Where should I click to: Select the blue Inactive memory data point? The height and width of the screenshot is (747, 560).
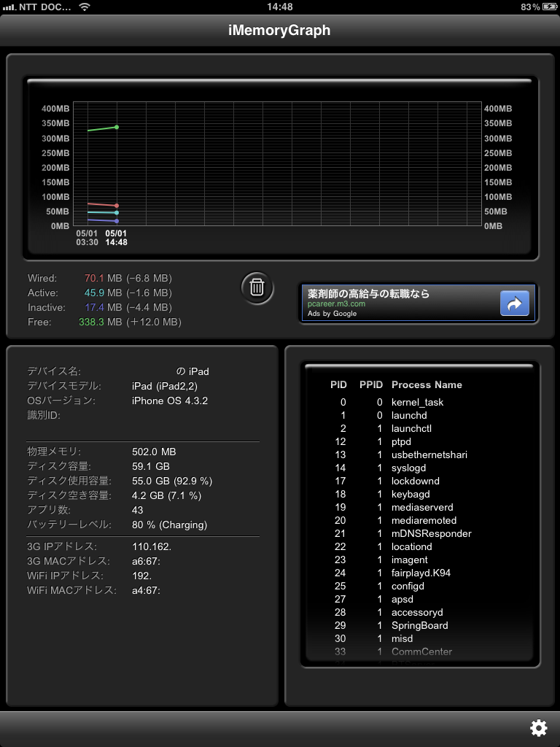click(117, 221)
